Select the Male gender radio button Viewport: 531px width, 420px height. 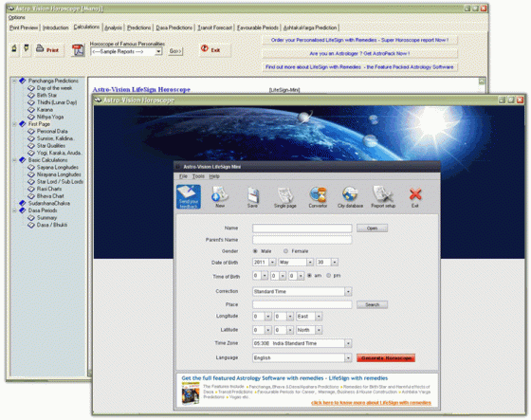[x=255, y=251]
